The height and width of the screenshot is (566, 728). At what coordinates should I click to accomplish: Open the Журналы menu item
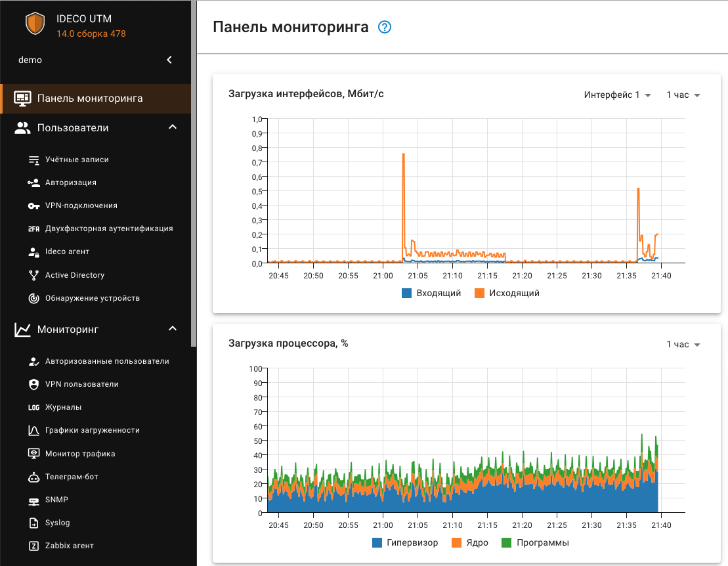tap(63, 407)
